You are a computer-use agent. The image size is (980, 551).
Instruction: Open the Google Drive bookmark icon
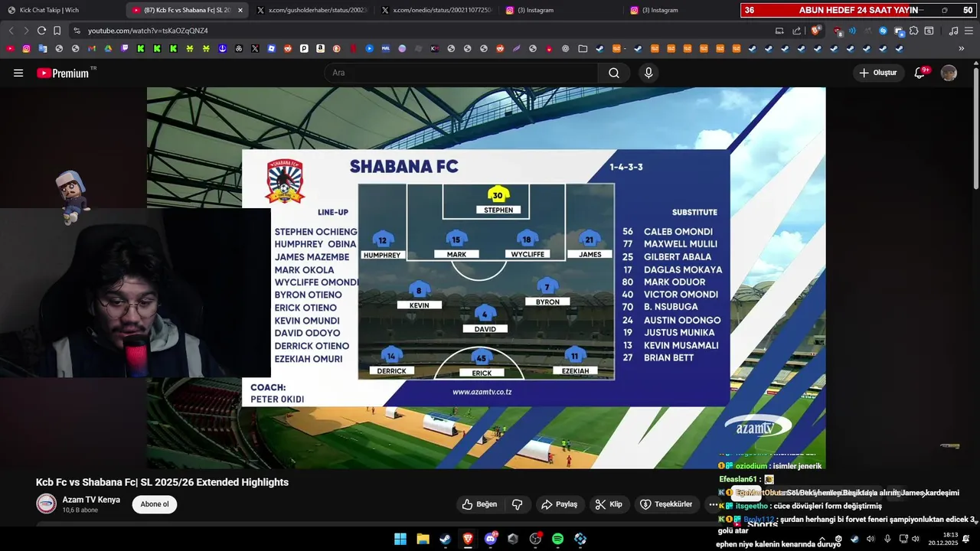click(x=108, y=48)
